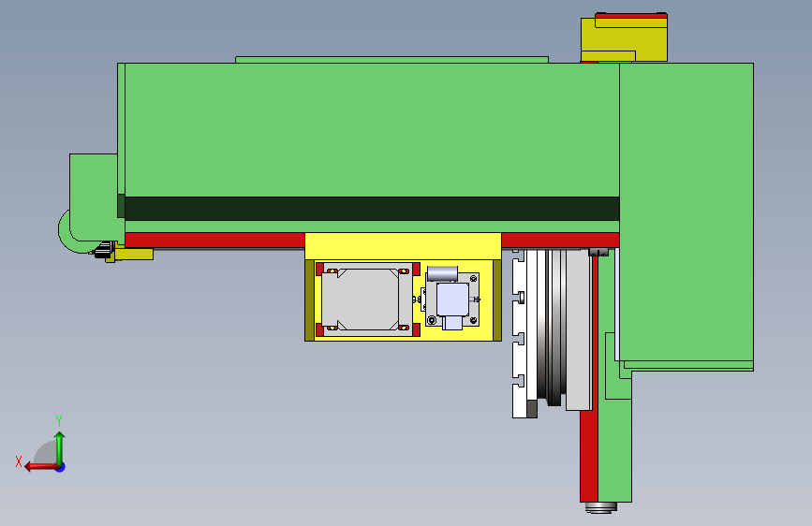Click the blue Z axis dot on the triad
The height and width of the screenshot is (526, 812).
61,467
